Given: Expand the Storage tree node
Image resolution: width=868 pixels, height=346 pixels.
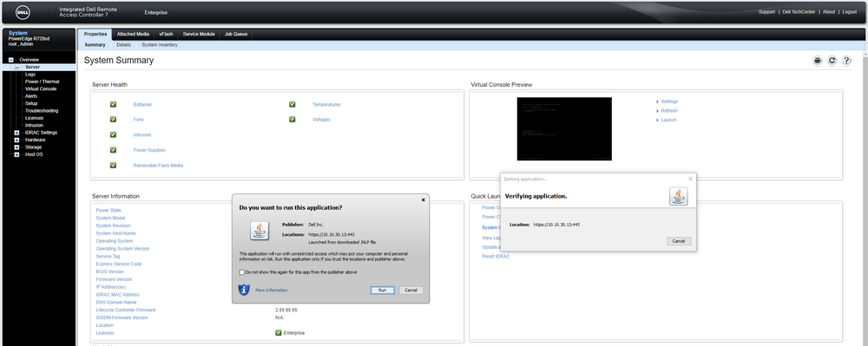Looking at the screenshot, I should point(16,147).
